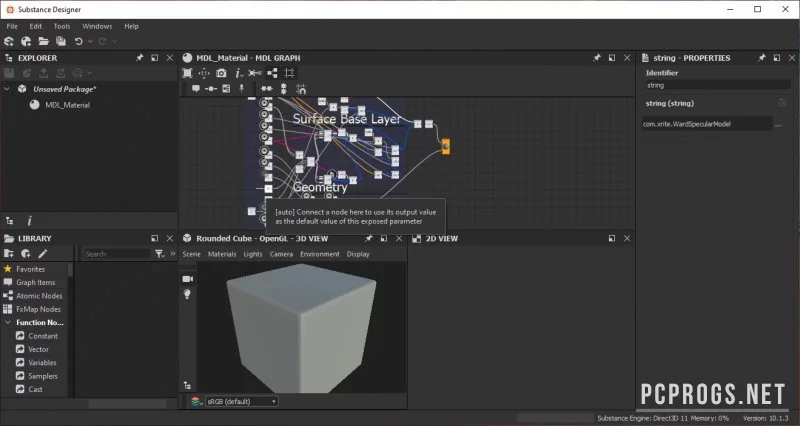Open the Display menu in 3D View
Viewport: 800px width, 426px height.
(x=358, y=254)
